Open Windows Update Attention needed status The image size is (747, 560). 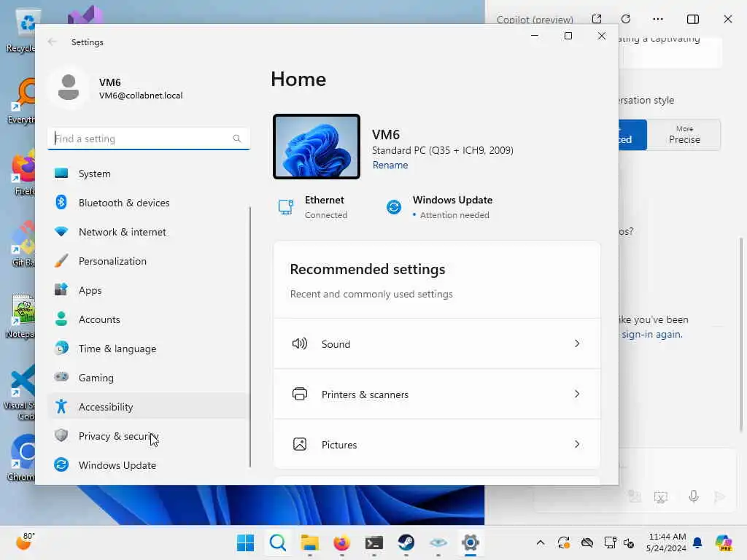[438, 207]
